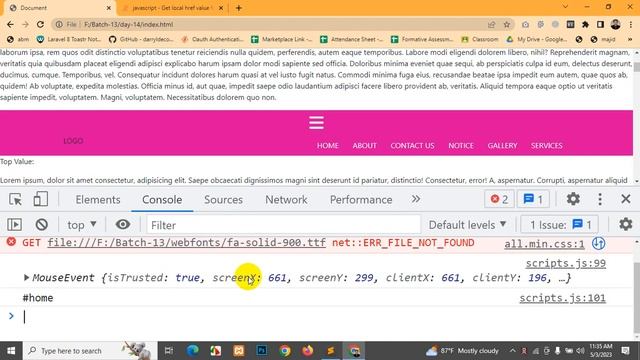Screen dimensions: 640x360
Task: Share this page icon in address bar
Action: click(x=491, y=24)
